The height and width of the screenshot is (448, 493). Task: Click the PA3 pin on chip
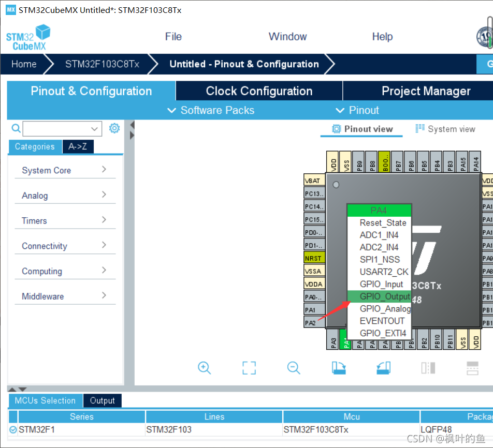333,339
